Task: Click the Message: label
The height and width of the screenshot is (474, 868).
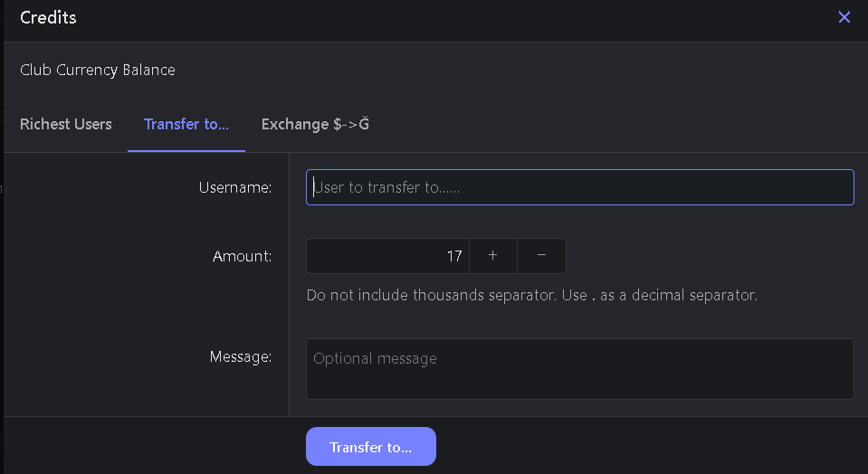Action: [241, 356]
